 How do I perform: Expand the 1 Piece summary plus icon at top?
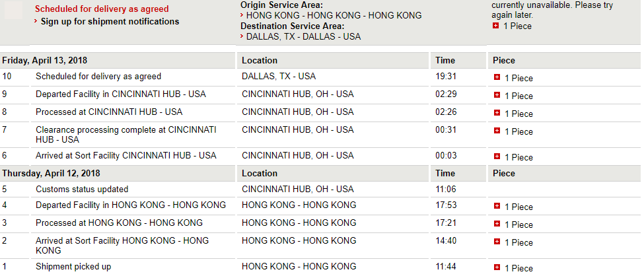click(495, 26)
